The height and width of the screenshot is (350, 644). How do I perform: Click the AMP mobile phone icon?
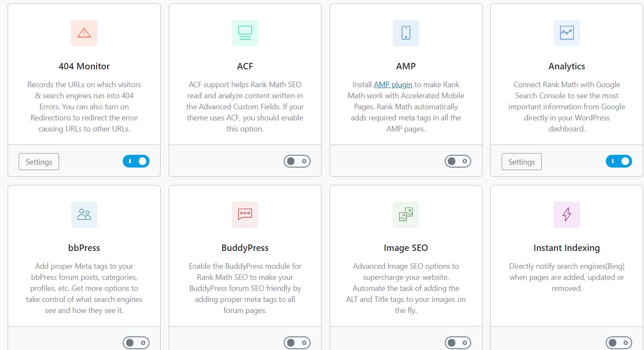[x=406, y=33]
